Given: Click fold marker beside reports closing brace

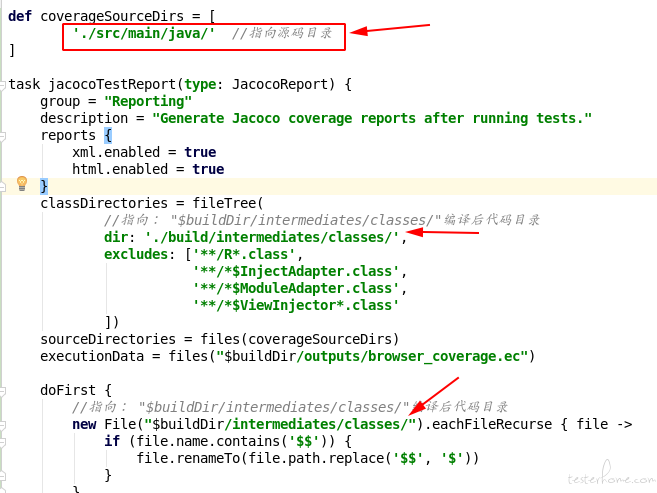Looking at the screenshot, I should click(x=2, y=187).
